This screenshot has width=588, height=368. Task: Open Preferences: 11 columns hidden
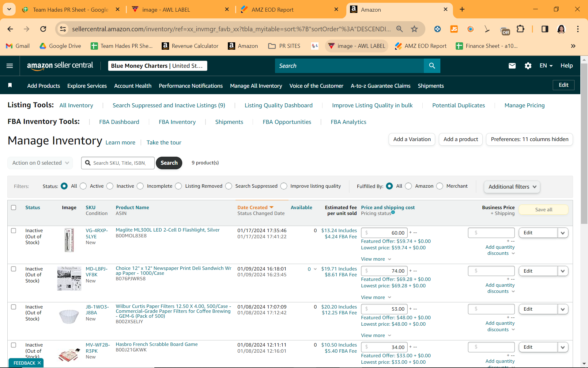[x=530, y=139]
